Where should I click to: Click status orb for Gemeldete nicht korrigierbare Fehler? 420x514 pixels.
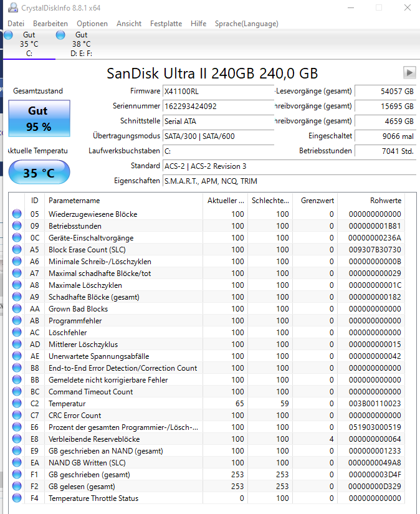(x=17, y=379)
